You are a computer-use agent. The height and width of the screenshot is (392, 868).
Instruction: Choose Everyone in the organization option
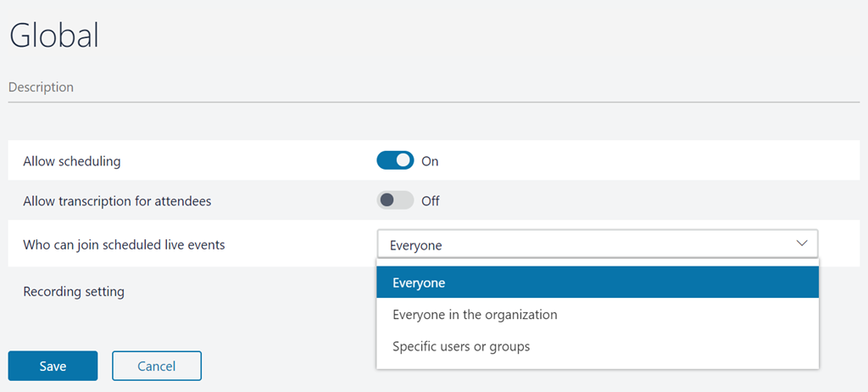475,315
